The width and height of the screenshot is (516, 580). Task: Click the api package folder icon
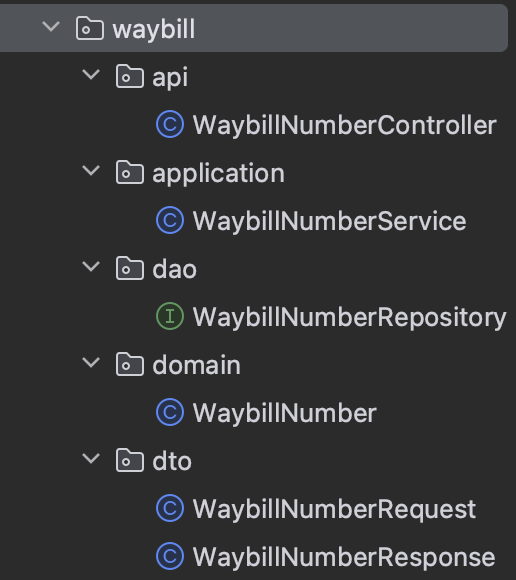pos(129,76)
